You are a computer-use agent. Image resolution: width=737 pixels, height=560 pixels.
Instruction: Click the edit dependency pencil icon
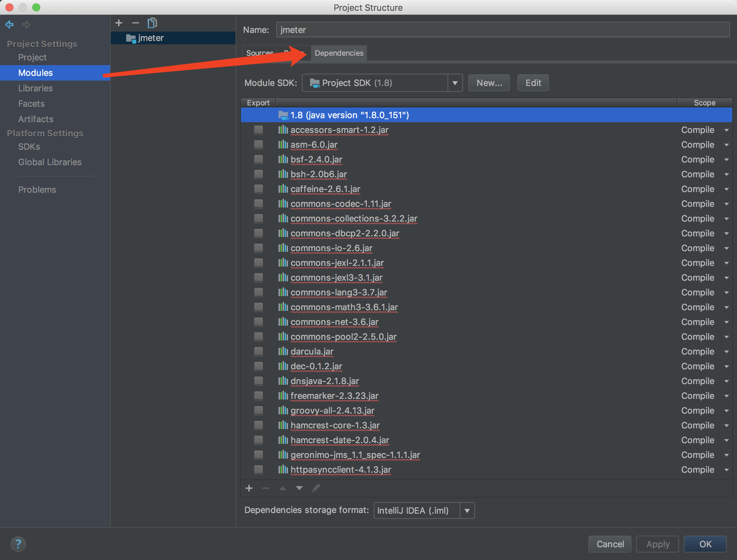[x=316, y=488]
